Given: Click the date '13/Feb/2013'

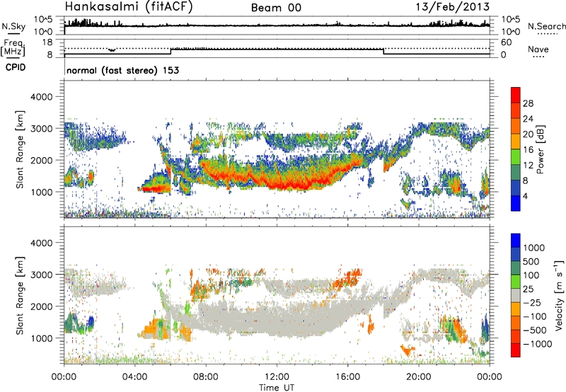Looking at the screenshot, I should pos(453,7).
